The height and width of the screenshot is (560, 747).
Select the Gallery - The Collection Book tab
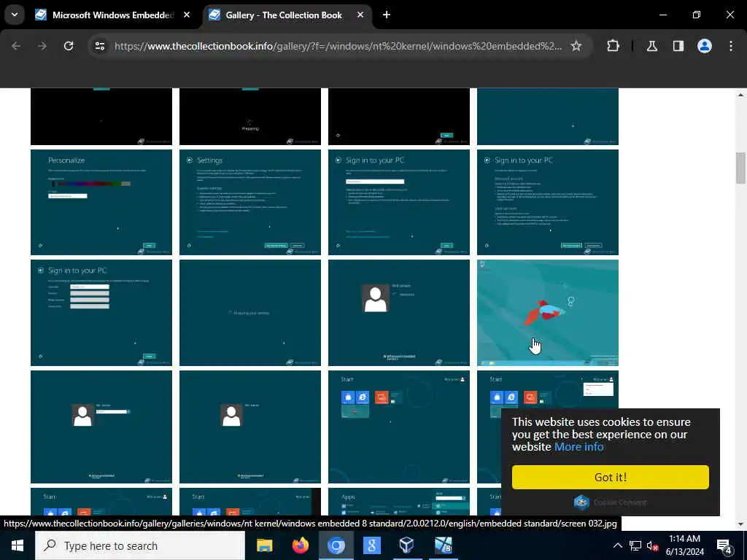pos(284,15)
